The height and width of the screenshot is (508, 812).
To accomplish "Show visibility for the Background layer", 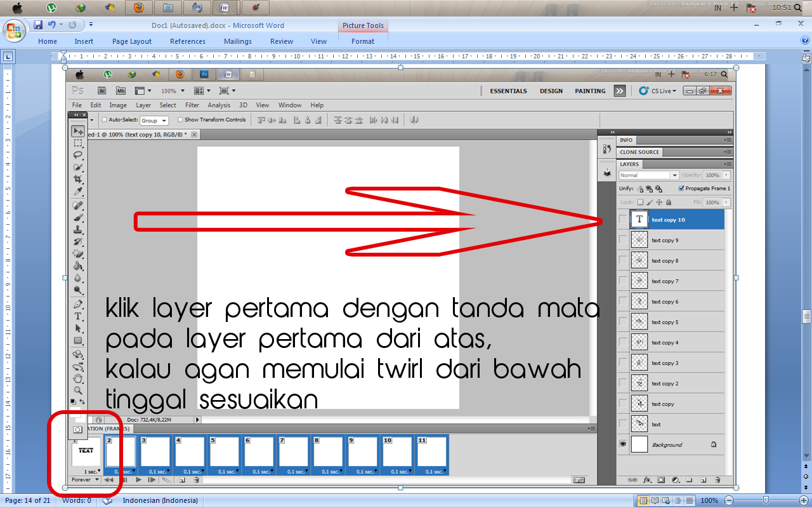I will pyautogui.click(x=622, y=444).
